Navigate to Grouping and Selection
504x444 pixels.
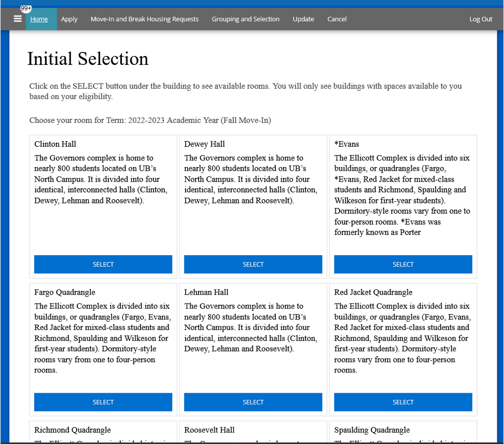(245, 19)
